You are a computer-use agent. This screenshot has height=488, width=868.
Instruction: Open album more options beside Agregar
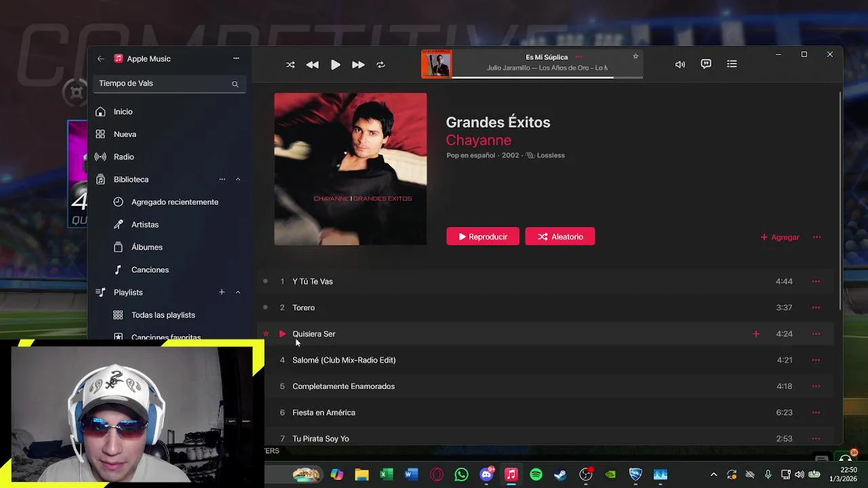pyautogui.click(x=816, y=237)
